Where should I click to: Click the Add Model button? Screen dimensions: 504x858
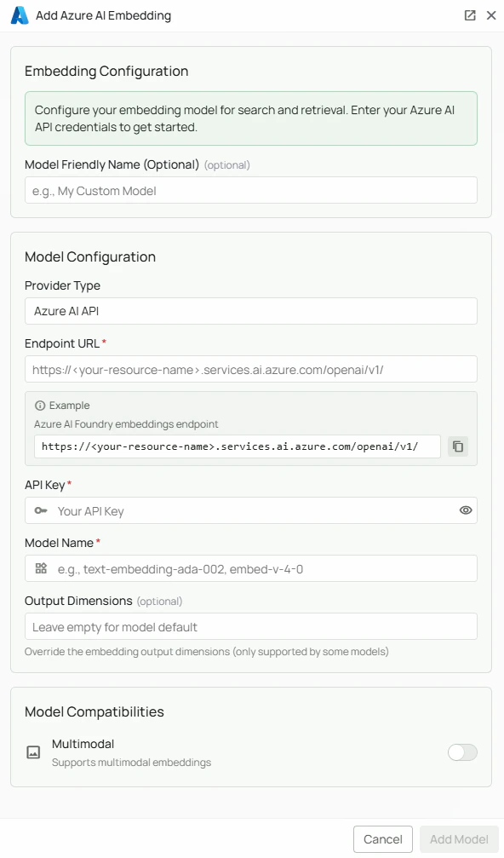459,839
